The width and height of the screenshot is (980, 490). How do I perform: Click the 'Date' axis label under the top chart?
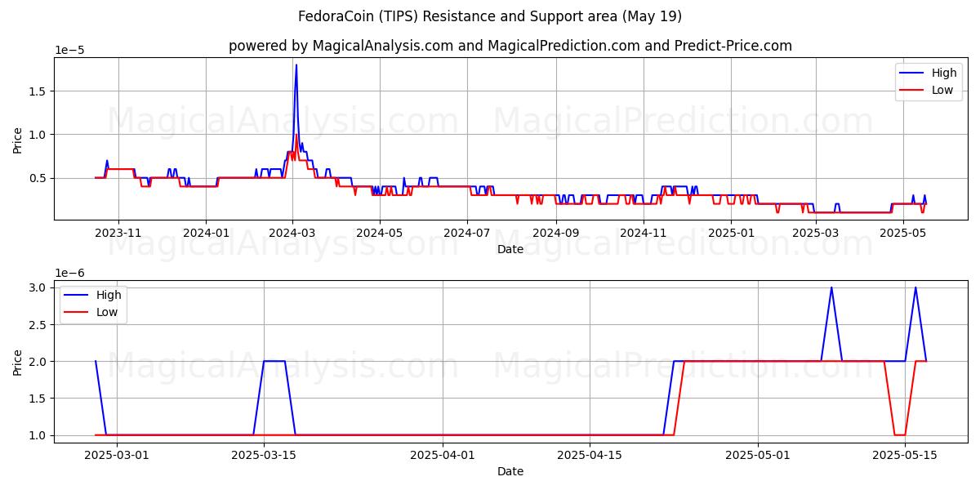point(510,249)
